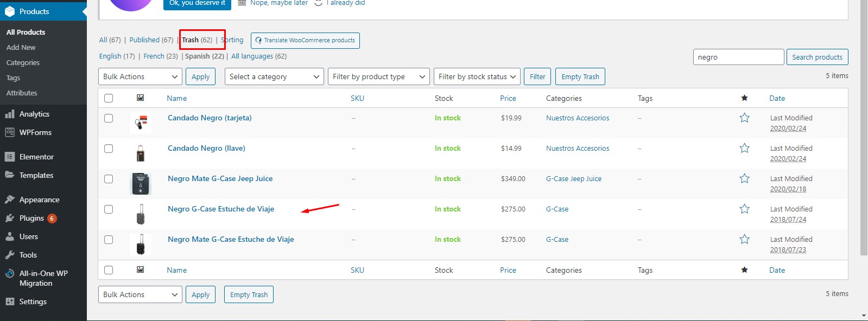Click the Analytics bar chart icon
The image size is (868, 321).
[x=10, y=114]
